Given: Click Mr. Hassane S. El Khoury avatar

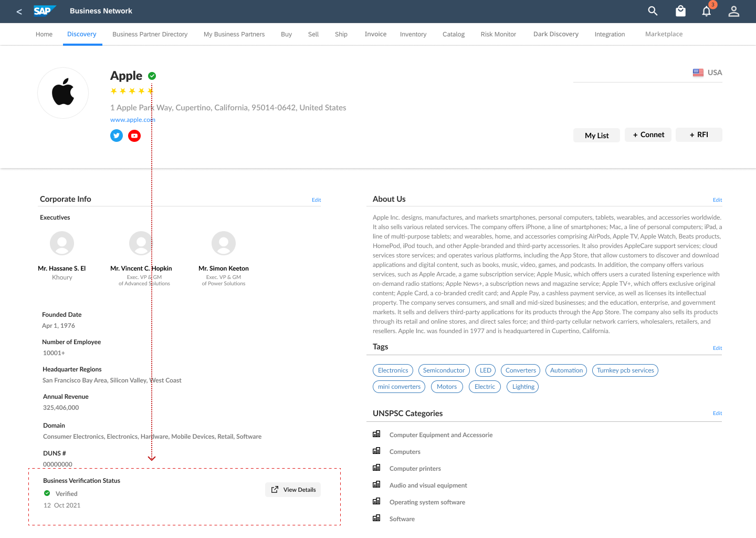Looking at the screenshot, I should coord(62,243).
